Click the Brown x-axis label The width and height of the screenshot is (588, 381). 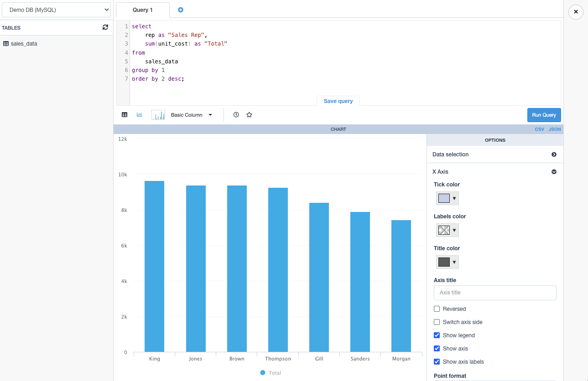[237, 359]
